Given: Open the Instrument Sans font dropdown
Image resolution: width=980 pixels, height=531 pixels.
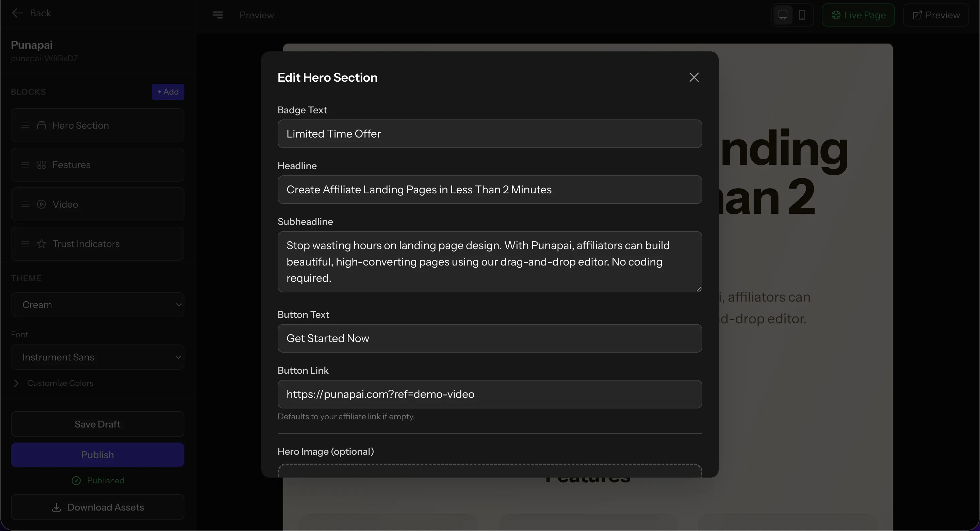Looking at the screenshot, I should (x=97, y=357).
